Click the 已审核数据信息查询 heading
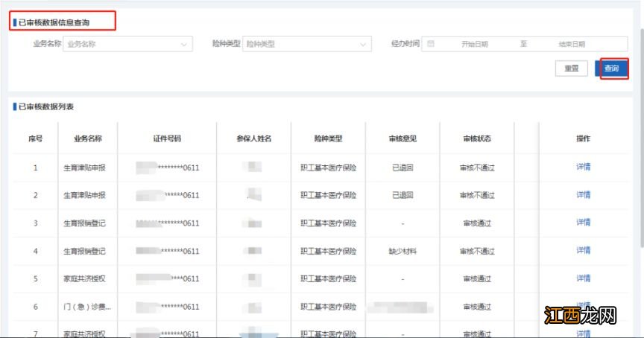Viewport: 644px width, 338px height. (54, 22)
